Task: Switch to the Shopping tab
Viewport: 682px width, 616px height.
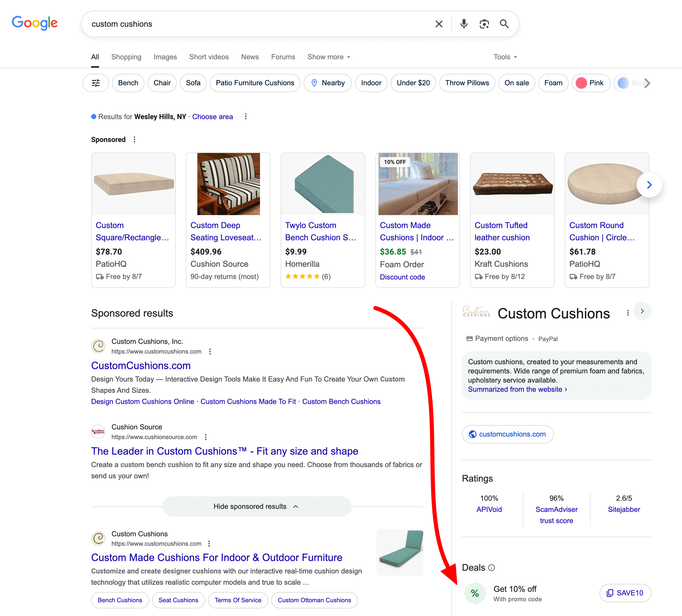Action: point(126,57)
